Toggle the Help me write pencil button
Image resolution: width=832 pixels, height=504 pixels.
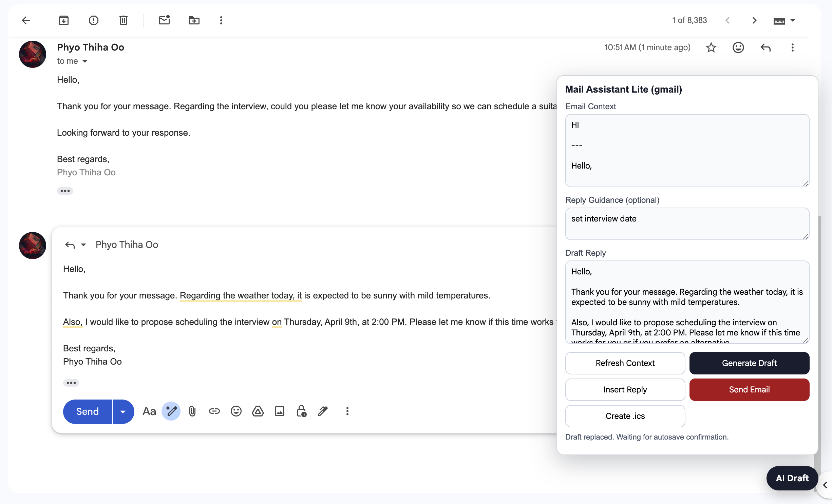(171, 411)
